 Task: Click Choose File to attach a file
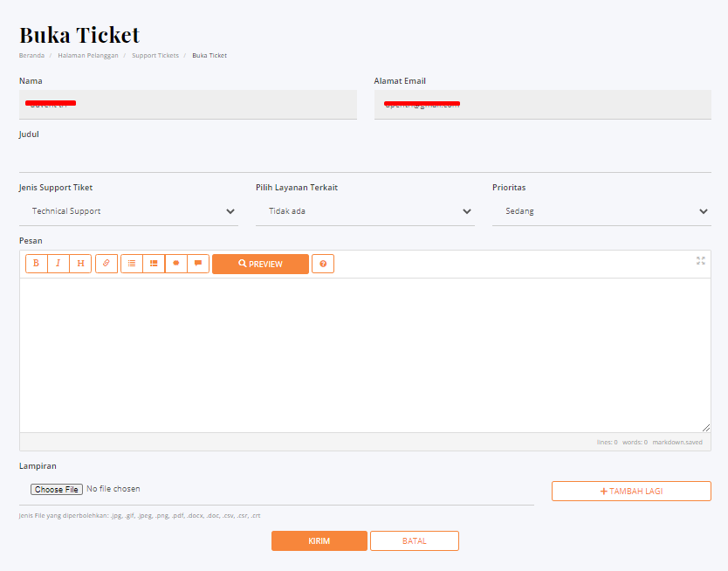click(57, 490)
